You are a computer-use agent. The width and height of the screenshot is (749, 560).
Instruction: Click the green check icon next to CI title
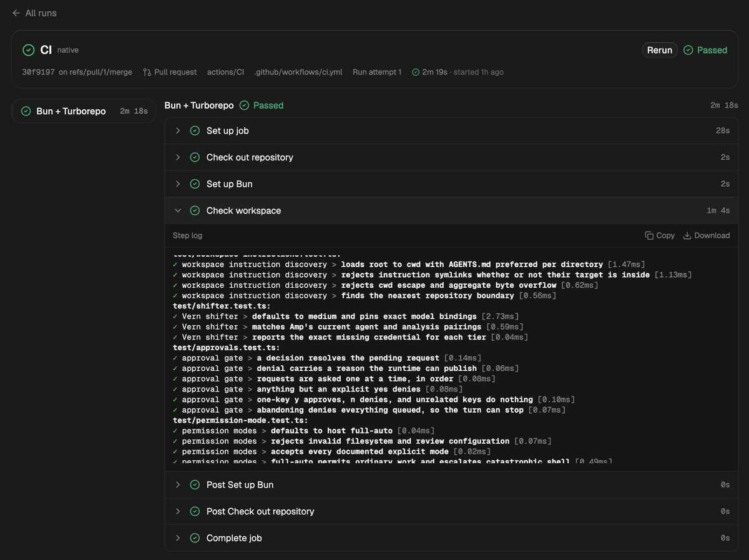click(x=28, y=50)
